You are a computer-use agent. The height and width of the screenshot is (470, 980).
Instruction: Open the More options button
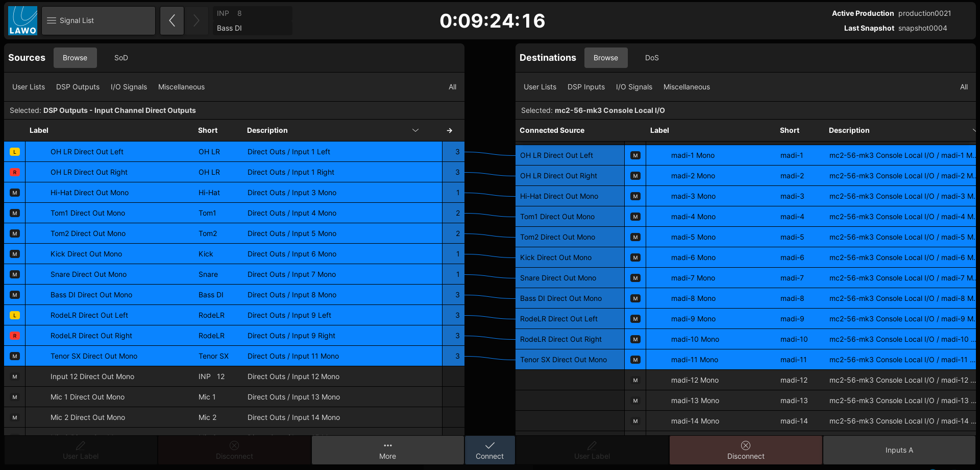387,450
